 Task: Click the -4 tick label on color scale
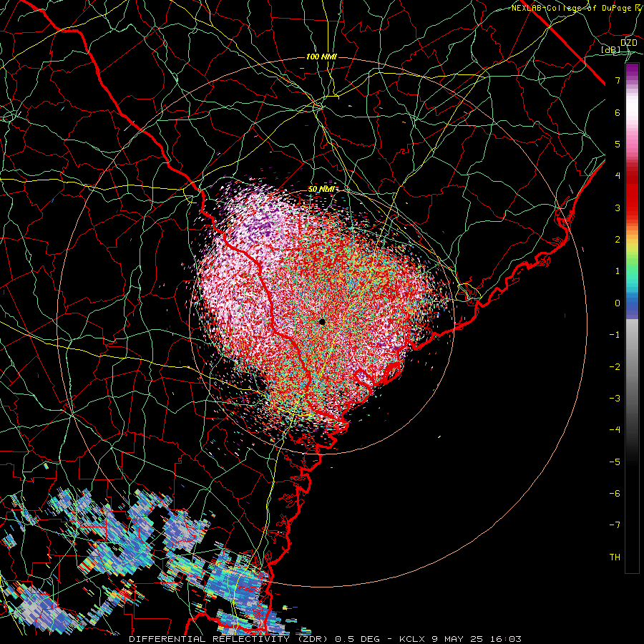pyautogui.click(x=615, y=430)
